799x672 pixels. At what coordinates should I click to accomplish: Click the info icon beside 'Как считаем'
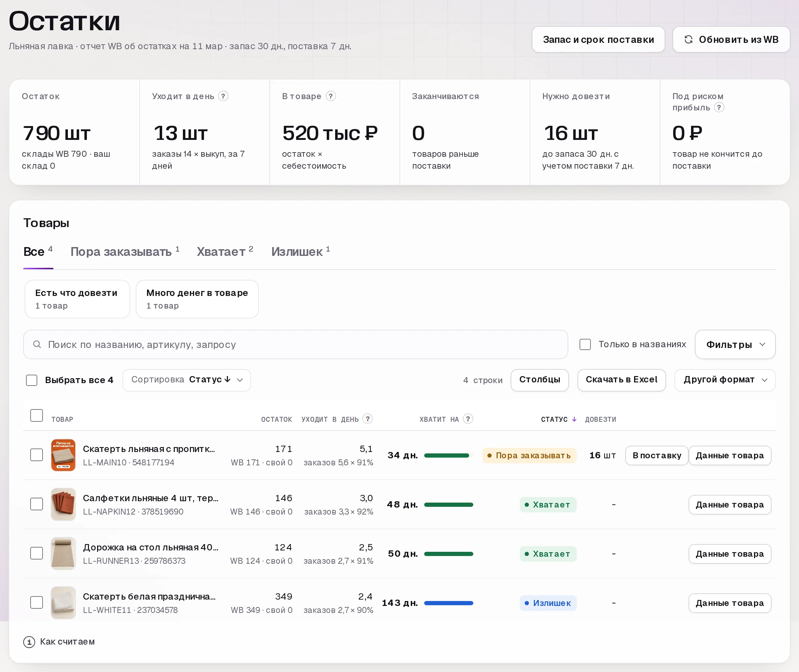[29, 642]
